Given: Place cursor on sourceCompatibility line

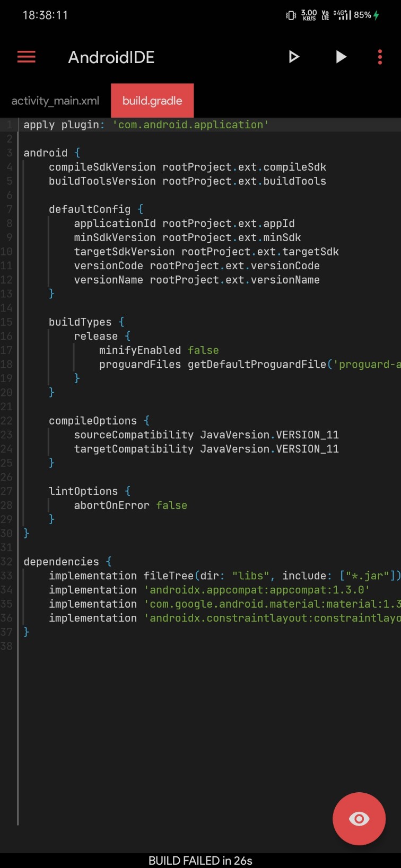Looking at the screenshot, I should pos(206,435).
